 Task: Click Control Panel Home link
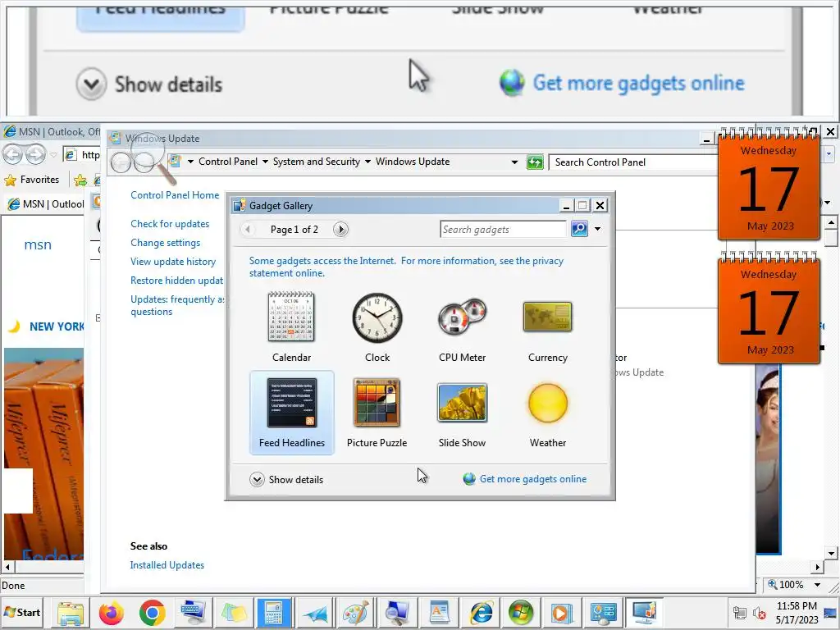tap(175, 195)
